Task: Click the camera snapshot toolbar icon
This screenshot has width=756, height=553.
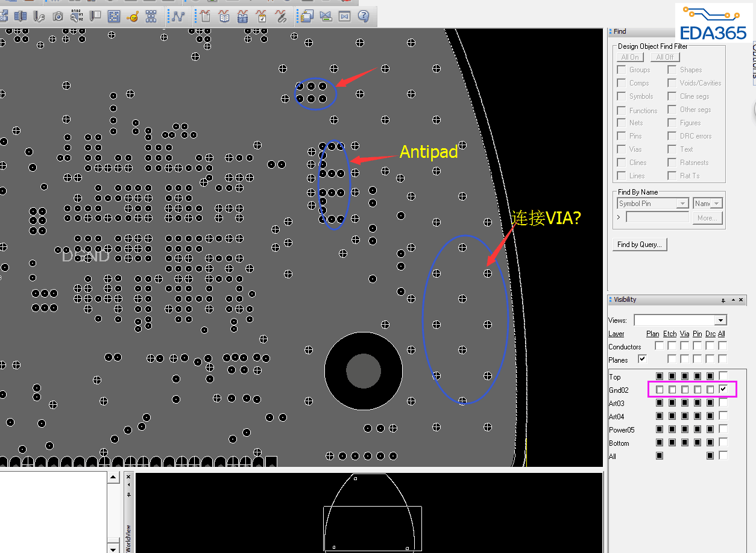Action: click(x=58, y=17)
